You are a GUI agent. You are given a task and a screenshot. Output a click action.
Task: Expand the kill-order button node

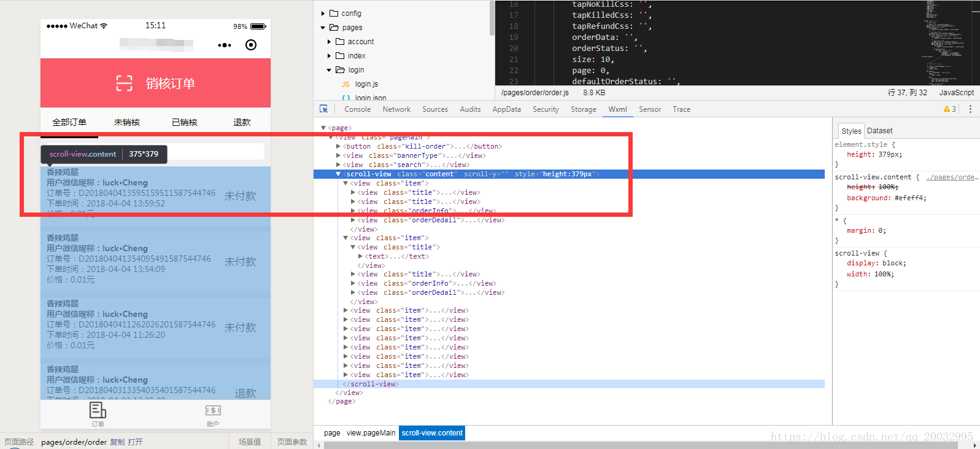(338, 146)
